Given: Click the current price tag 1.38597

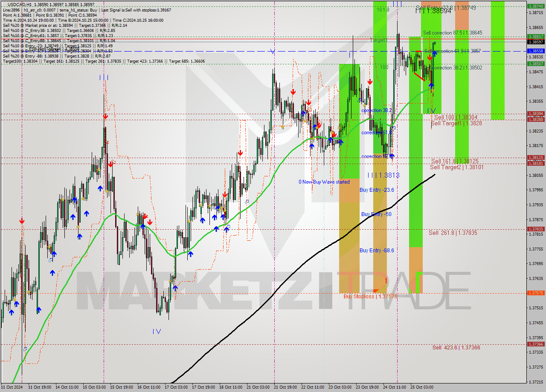Looking at the screenshot, I should [x=535, y=42].
